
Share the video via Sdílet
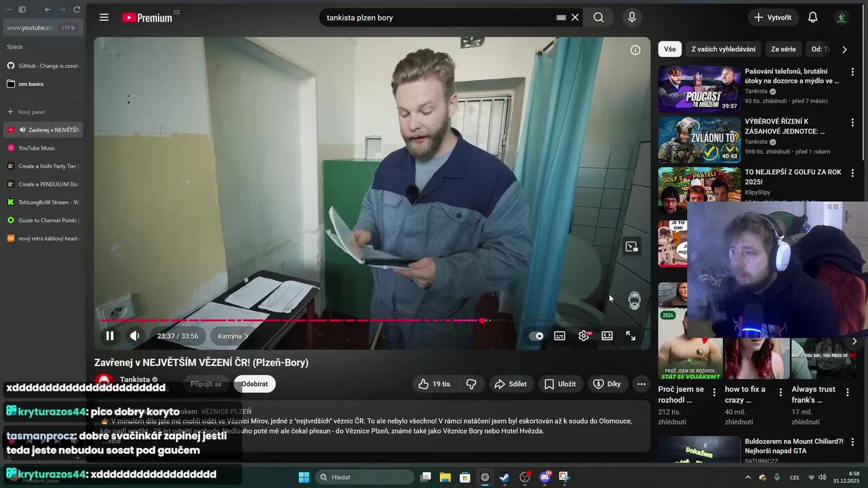point(511,384)
